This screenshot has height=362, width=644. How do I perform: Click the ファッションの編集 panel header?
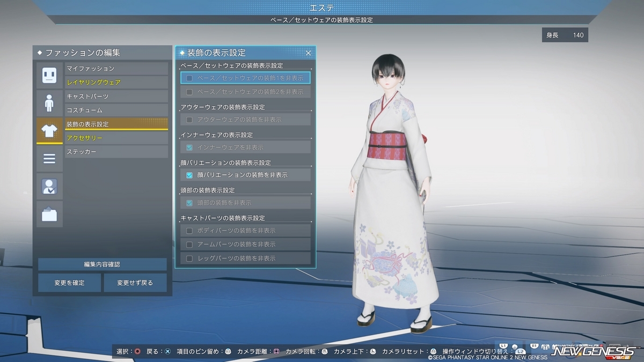pos(102,53)
